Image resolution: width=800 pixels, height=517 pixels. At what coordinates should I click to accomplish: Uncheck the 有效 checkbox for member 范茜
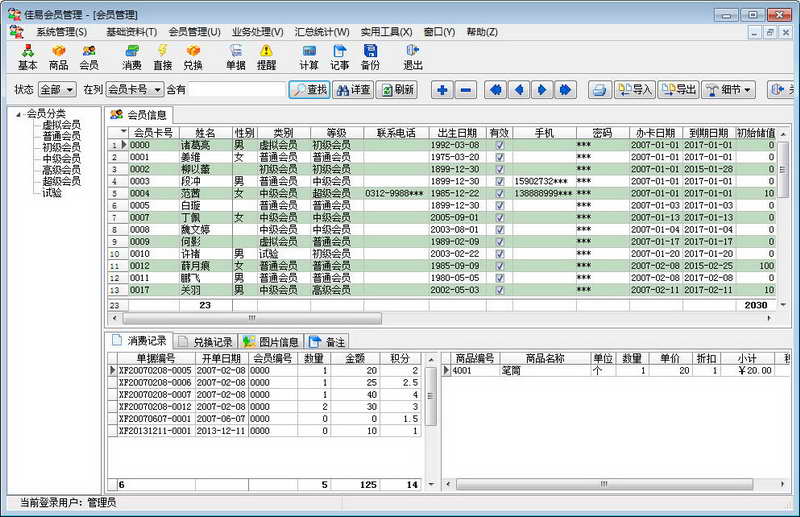[x=499, y=193]
